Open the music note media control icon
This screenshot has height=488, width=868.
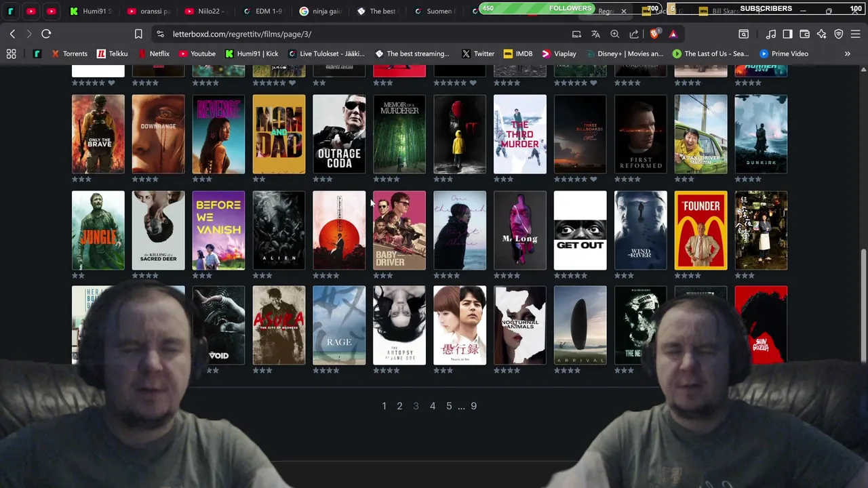(x=771, y=34)
